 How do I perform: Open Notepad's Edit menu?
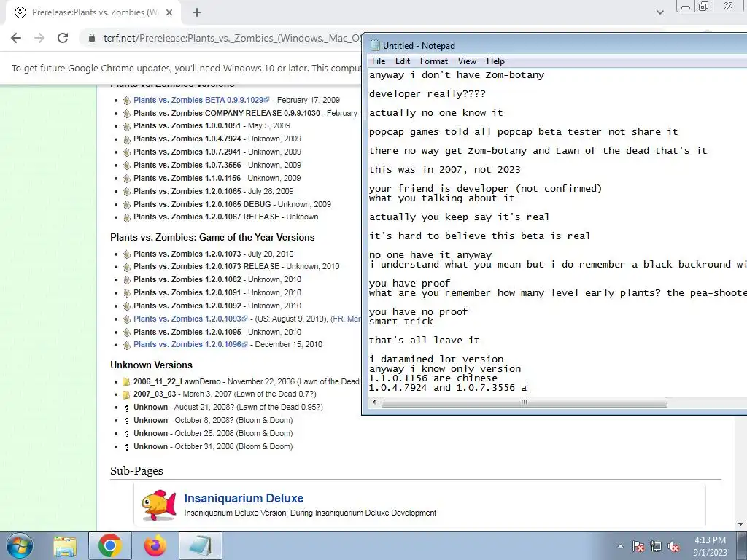[x=402, y=61]
